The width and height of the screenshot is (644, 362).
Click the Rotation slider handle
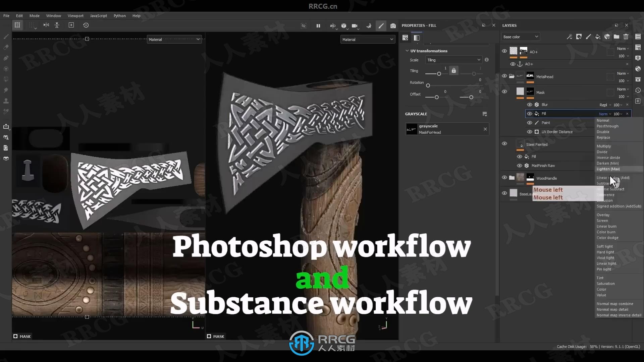pos(428,85)
